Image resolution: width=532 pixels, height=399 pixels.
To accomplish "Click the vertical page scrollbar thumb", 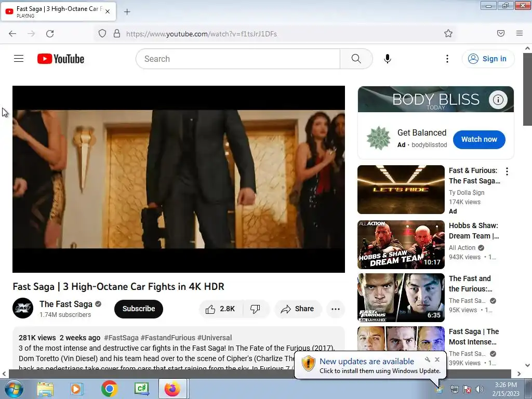I will click(527, 89).
